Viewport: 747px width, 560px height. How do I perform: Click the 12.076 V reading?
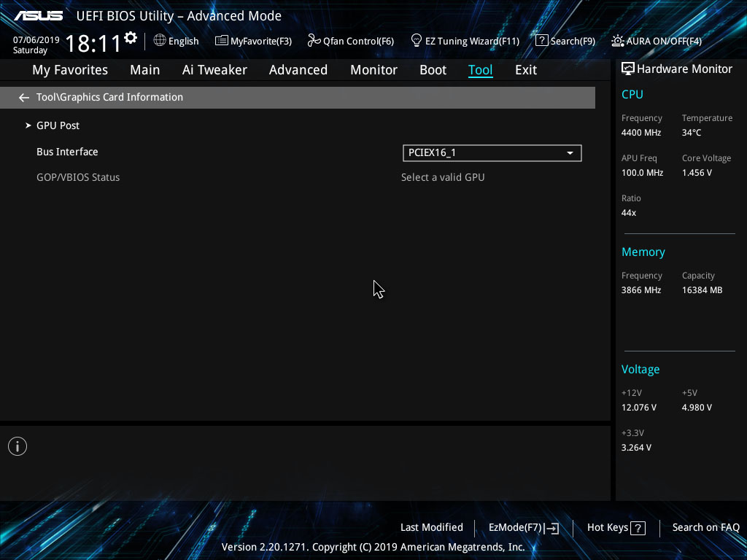coord(639,408)
